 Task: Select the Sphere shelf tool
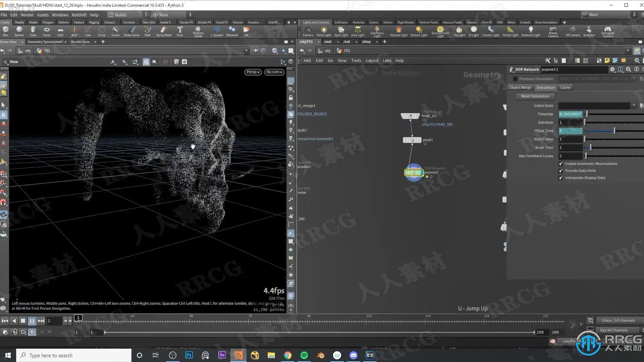point(19,31)
